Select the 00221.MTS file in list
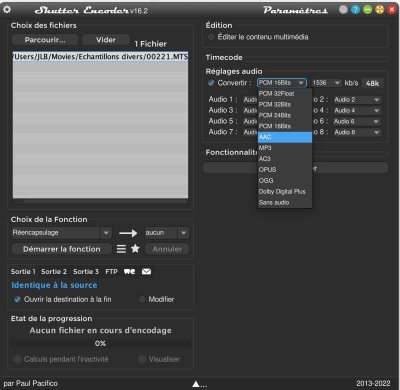The image size is (400, 390). [100, 56]
